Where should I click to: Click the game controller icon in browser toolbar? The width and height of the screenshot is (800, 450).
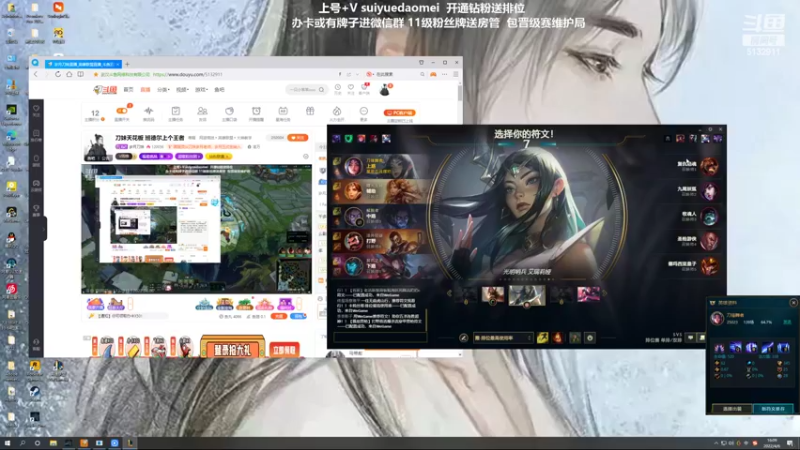(433, 74)
